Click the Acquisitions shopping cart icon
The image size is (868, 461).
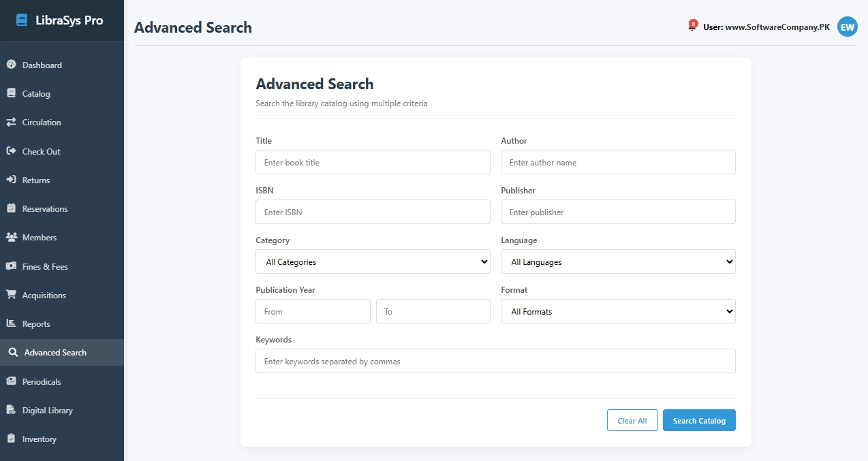click(x=11, y=295)
